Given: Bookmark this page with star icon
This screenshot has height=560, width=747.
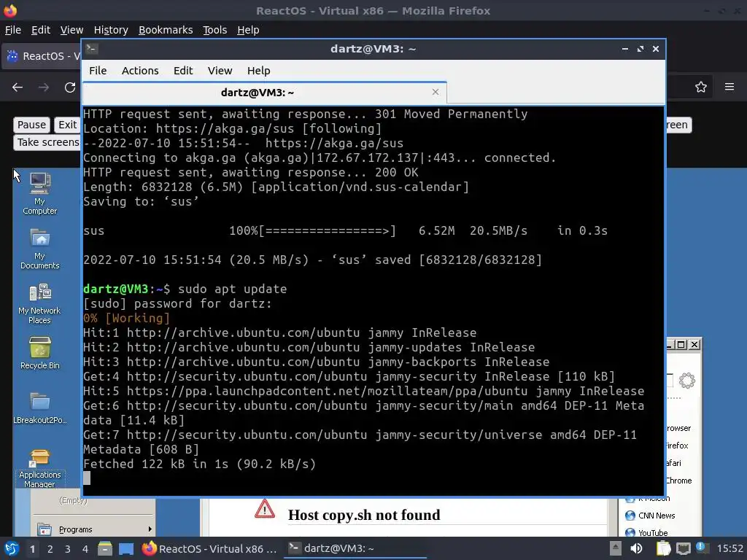Looking at the screenshot, I should click(701, 87).
